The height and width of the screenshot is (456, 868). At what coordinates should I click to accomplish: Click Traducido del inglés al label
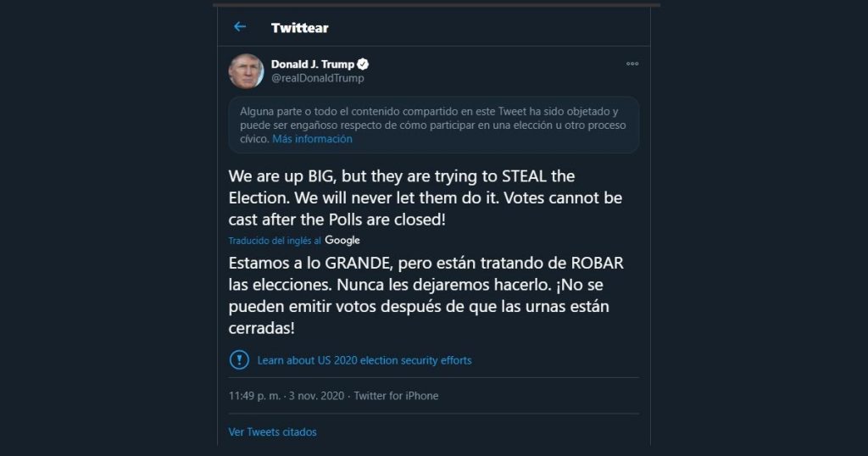(274, 241)
